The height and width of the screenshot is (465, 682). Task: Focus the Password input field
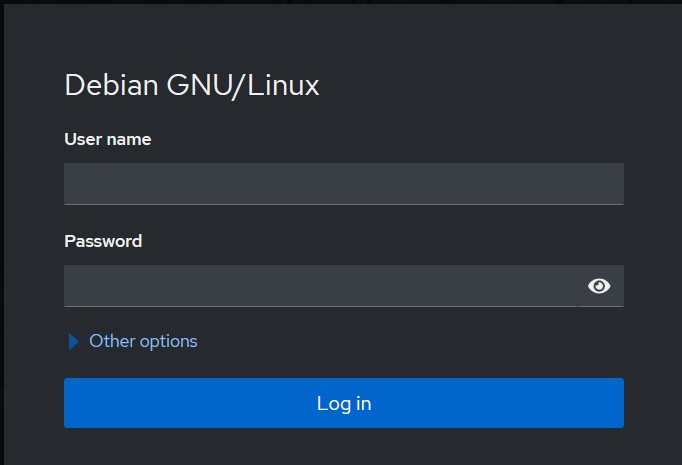click(321, 286)
